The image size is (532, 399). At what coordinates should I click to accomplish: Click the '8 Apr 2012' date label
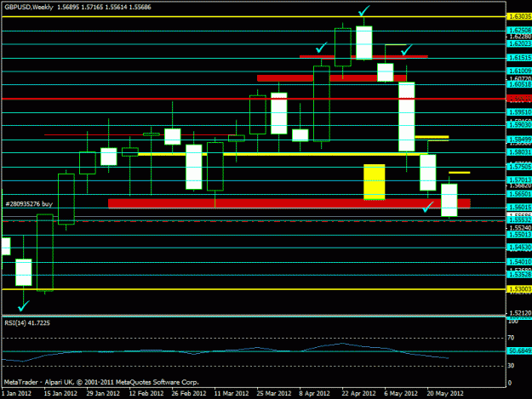coord(314,394)
